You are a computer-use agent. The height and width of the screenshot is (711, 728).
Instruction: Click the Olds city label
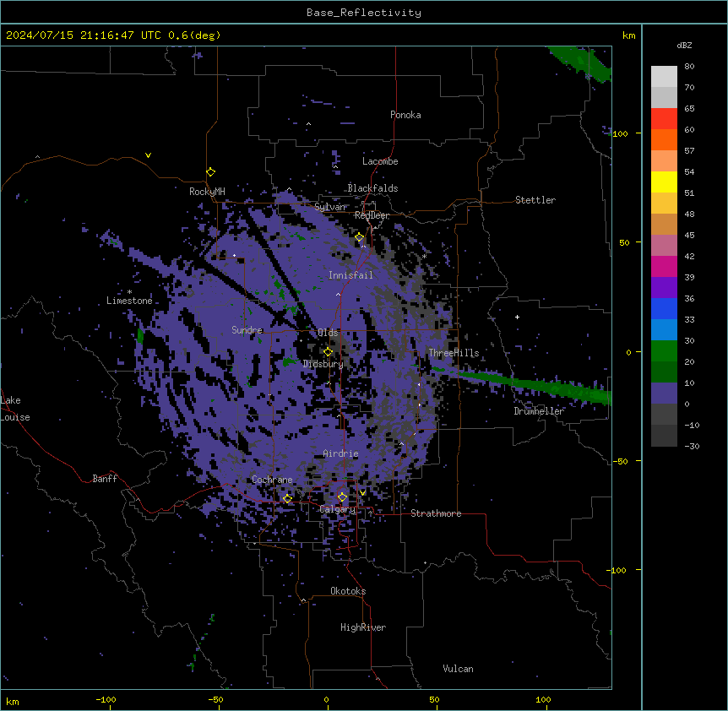(328, 333)
